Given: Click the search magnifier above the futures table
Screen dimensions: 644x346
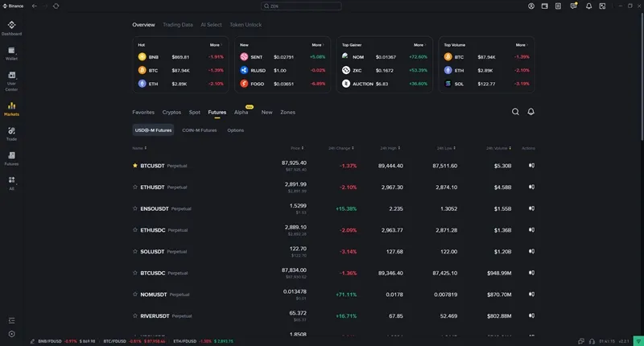Looking at the screenshot, I should pyautogui.click(x=515, y=112).
